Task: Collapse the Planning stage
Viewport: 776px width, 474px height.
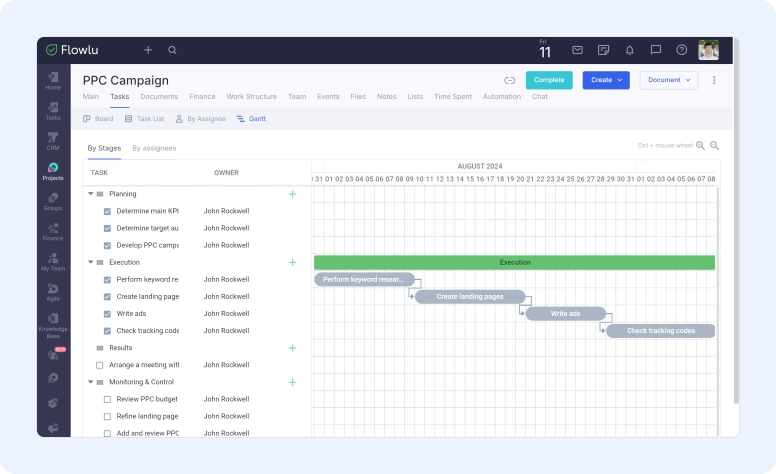Action: click(x=91, y=194)
